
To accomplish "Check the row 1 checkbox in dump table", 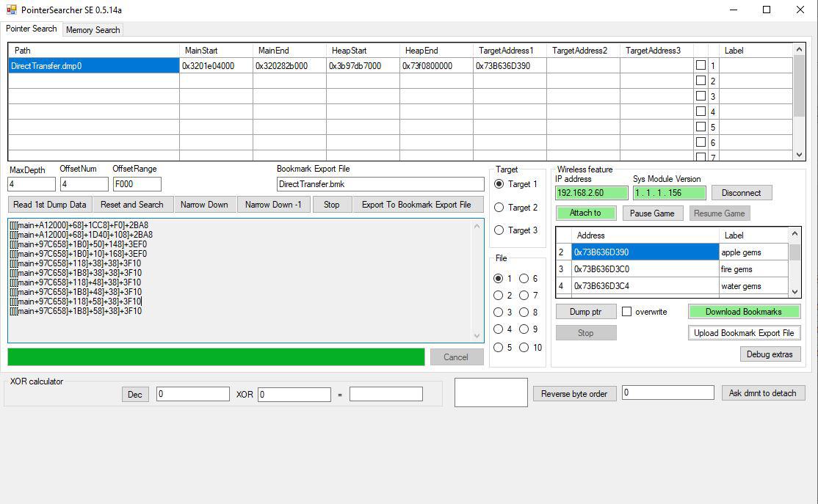I will point(701,65).
